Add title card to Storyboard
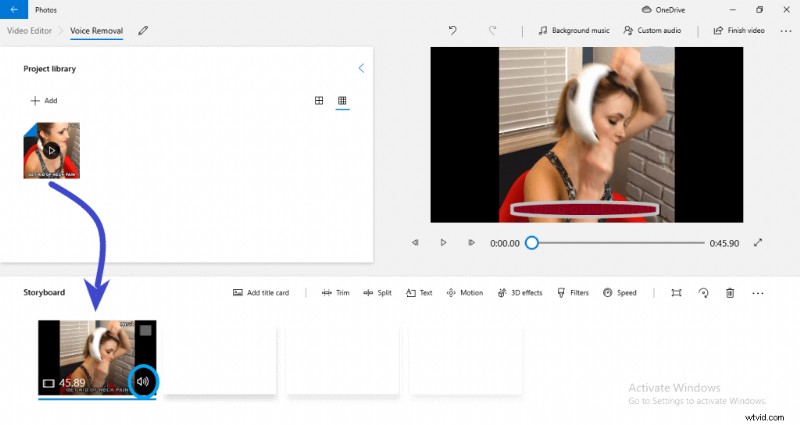 tap(261, 293)
